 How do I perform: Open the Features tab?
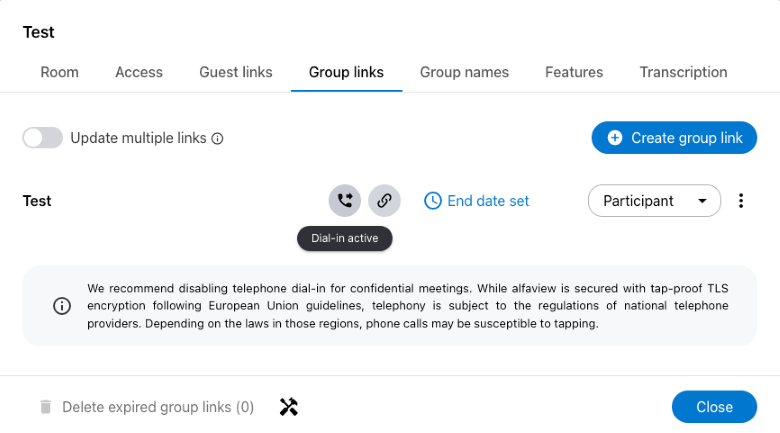(574, 72)
